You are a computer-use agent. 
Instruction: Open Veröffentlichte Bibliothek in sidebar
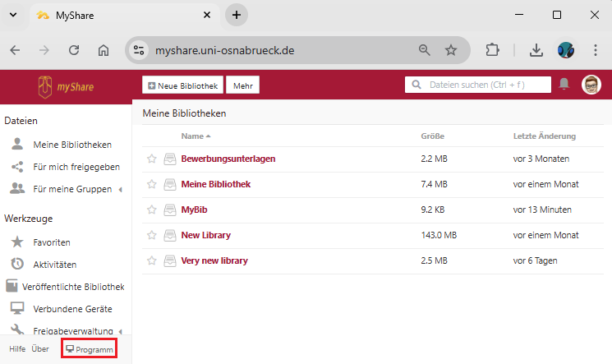[72, 287]
